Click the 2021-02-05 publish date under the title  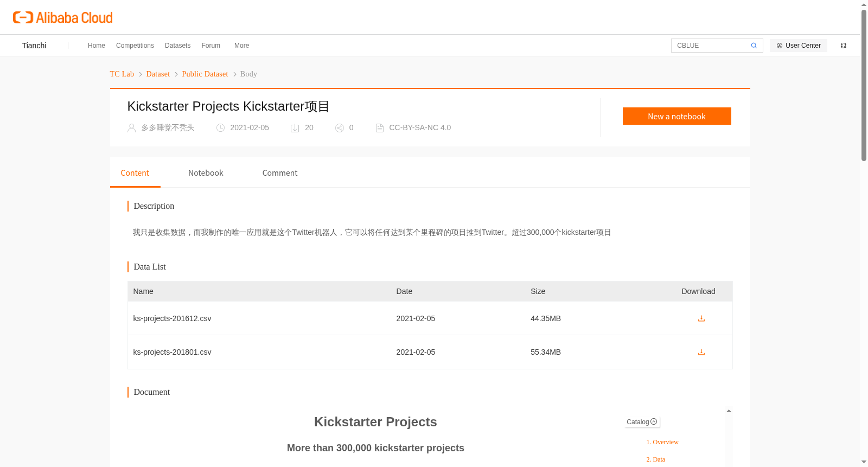[x=250, y=127]
